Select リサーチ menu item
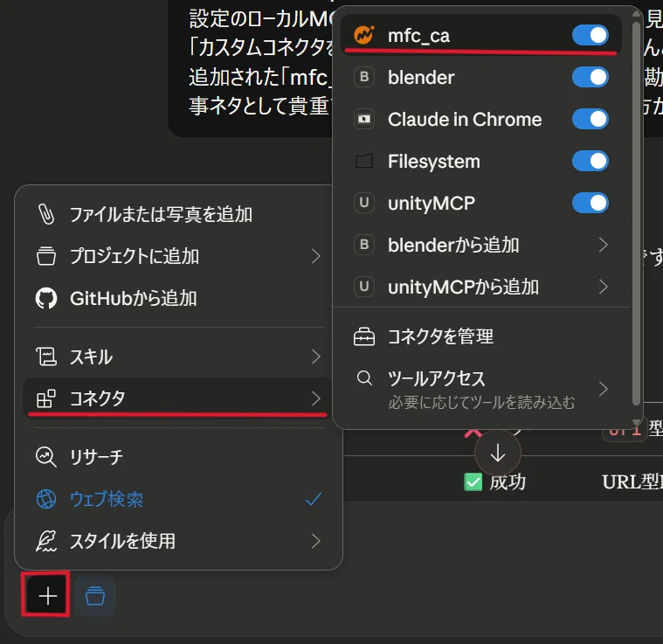This screenshot has width=663, height=644. [178, 457]
